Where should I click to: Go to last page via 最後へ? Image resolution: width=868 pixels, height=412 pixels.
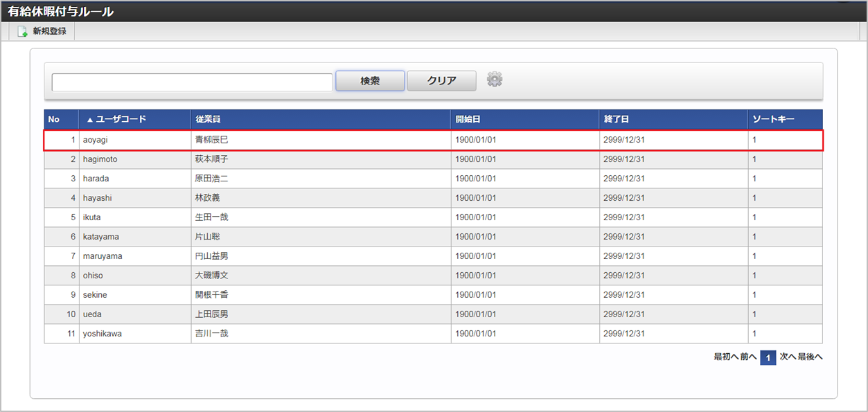pyautogui.click(x=810, y=357)
